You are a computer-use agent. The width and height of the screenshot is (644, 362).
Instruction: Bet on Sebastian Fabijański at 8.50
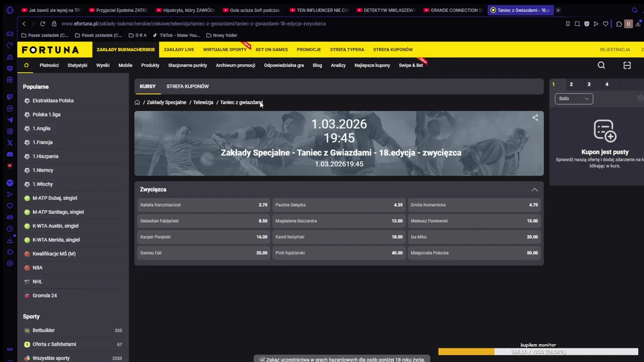(204, 221)
